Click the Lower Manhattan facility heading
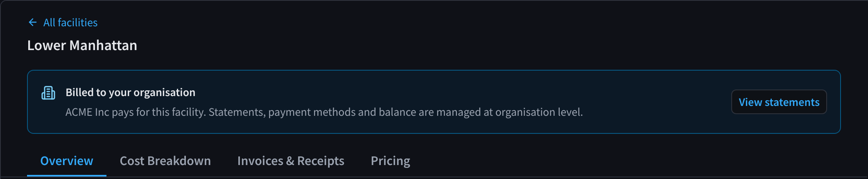The height and width of the screenshot is (179, 868). pos(82,45)
